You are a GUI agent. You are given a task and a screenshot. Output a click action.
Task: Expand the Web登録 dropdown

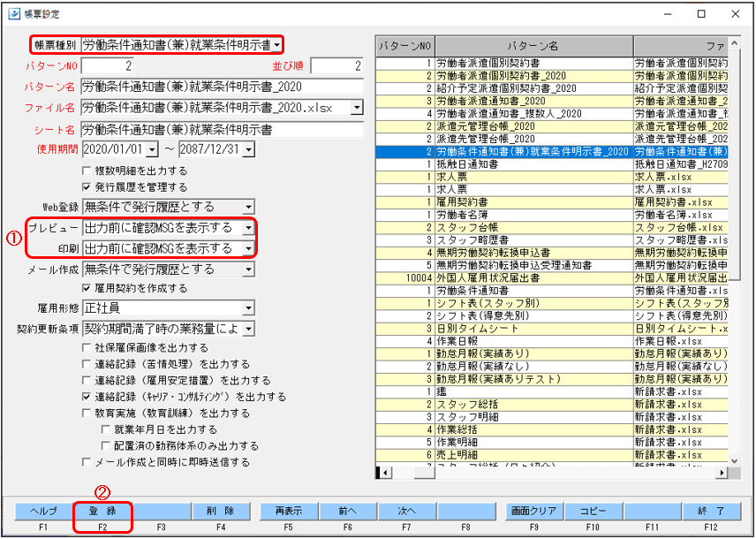pyautogui.click(x=248, y=208)
